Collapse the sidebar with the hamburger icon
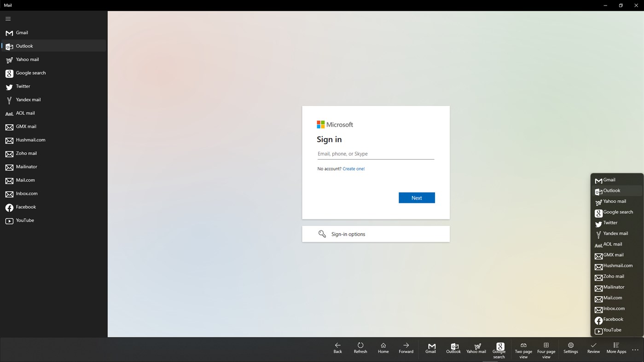Image resolution: width=644 pixels, height=362 pixels. click(8, 18)
